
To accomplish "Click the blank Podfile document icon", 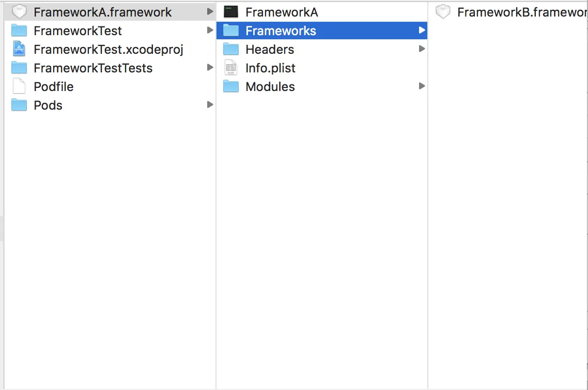I will tap(19, 86).
